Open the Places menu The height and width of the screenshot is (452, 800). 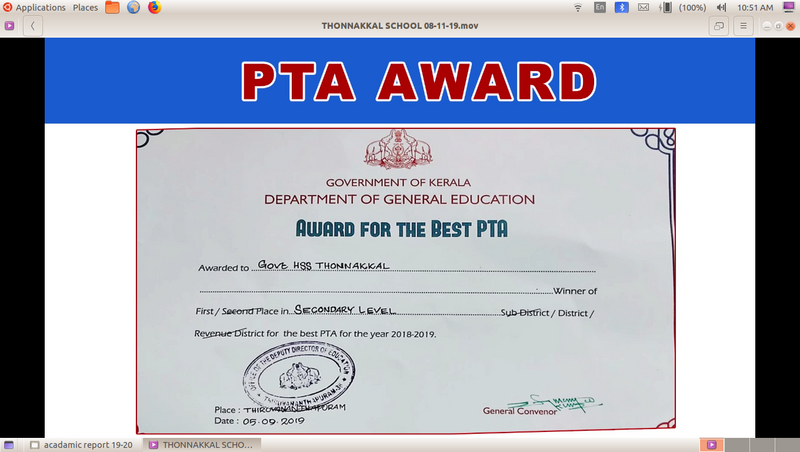click(85, 7)
